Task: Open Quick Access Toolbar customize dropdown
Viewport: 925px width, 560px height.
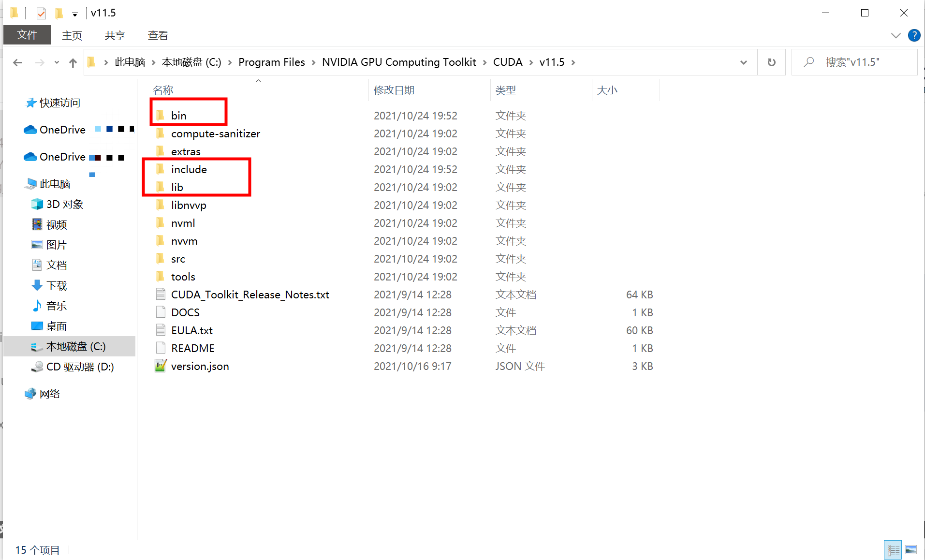Action: point(75,14)
